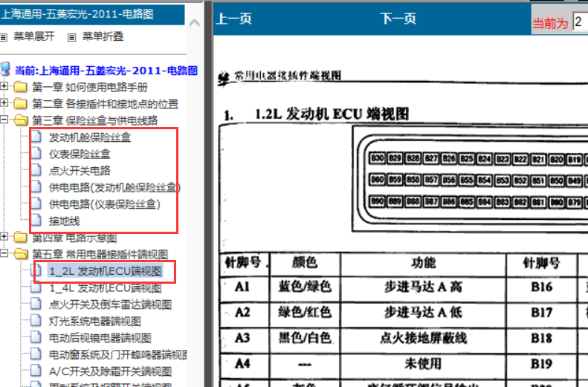Click document icon of 仪表保险丝盒
The width and height of the screenshot is (588, 387).
[36, 153]
